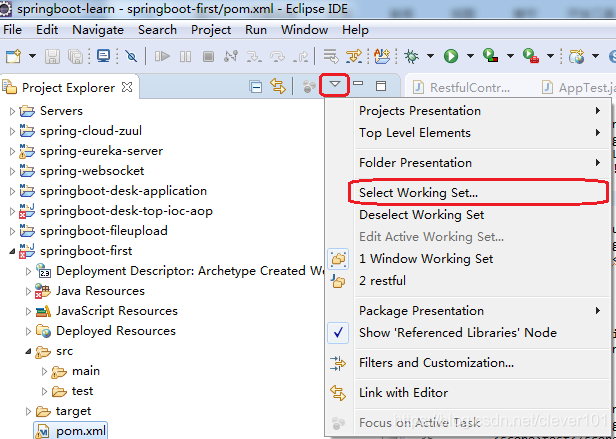Click the Save toolbar icon

[x=52, y=56]
